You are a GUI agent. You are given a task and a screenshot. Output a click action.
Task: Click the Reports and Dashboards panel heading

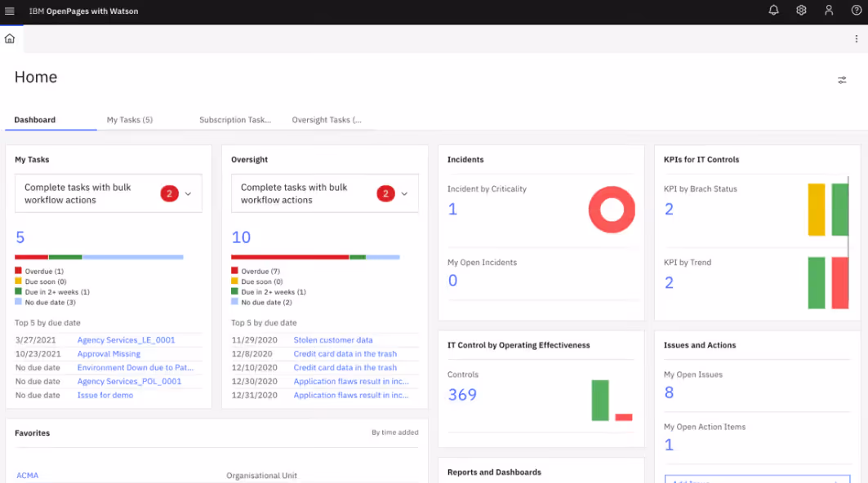click(x=494, y=472)
